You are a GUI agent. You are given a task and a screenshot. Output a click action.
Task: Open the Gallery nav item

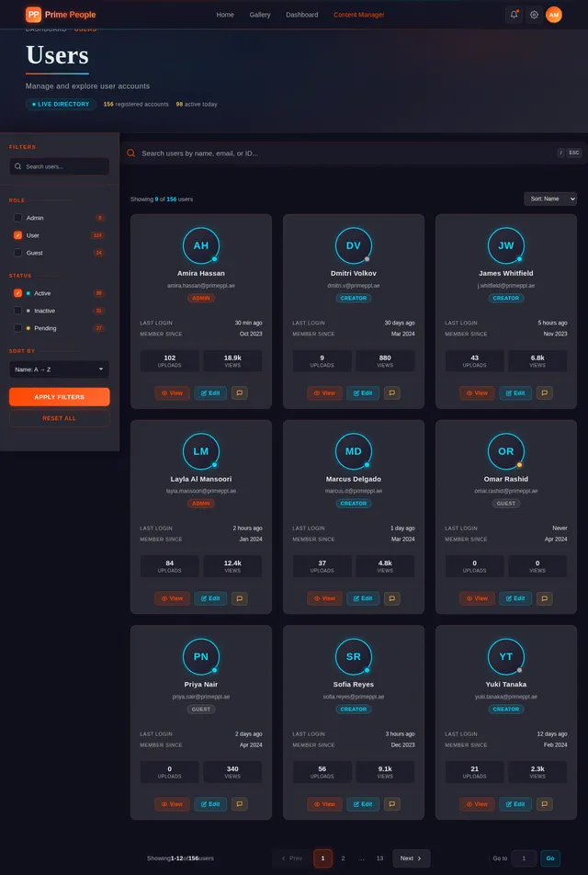pyautogui.click(x=260, y=15)
